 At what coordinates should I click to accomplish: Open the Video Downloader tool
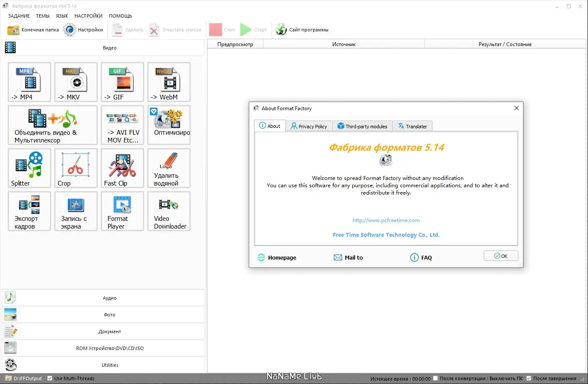pyautogui.click(x=169, y=211)
